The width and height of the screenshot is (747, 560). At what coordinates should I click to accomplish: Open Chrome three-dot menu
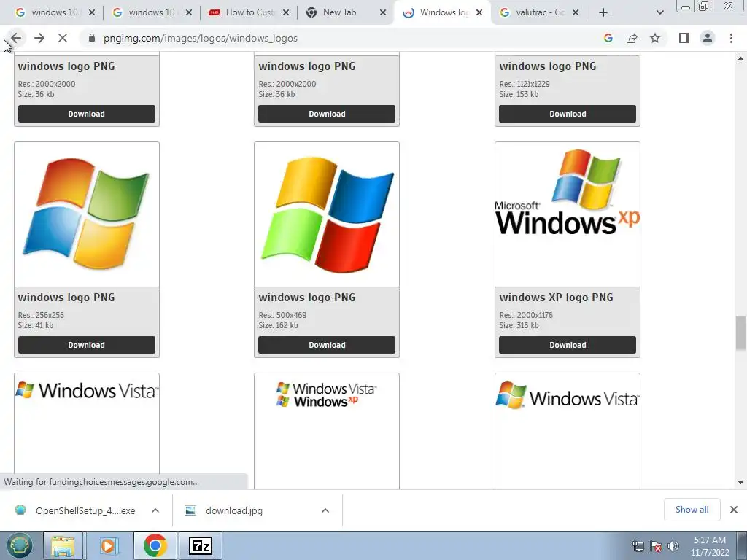point(731,38)
